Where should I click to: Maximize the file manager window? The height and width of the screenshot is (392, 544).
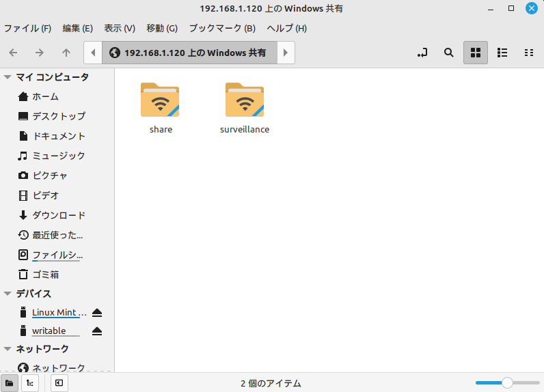pos(511,8)
